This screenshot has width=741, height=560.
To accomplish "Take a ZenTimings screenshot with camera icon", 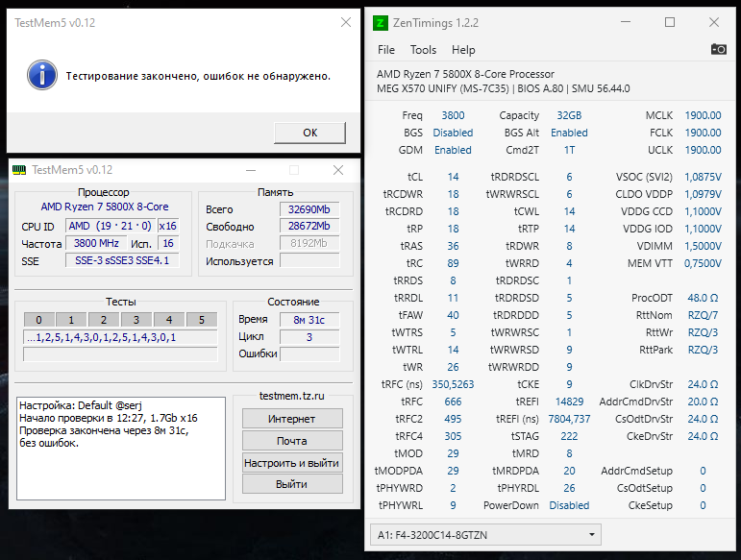I will tap(718, 49).
